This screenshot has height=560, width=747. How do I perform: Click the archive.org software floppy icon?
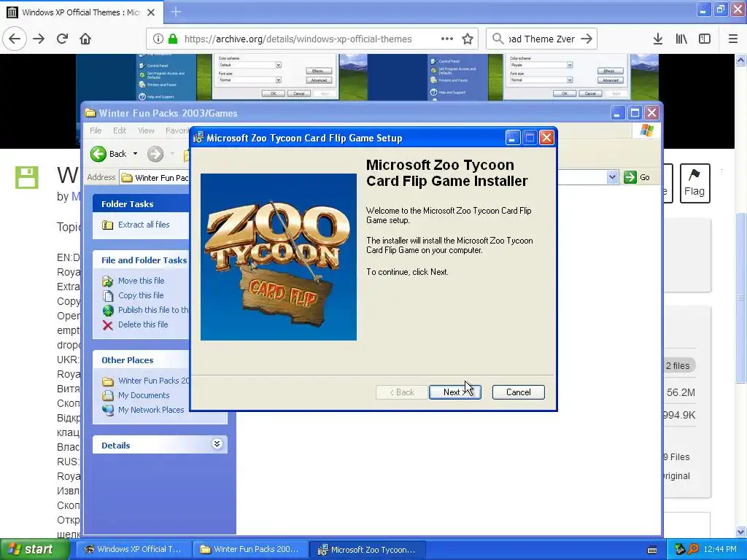[27, 178]
